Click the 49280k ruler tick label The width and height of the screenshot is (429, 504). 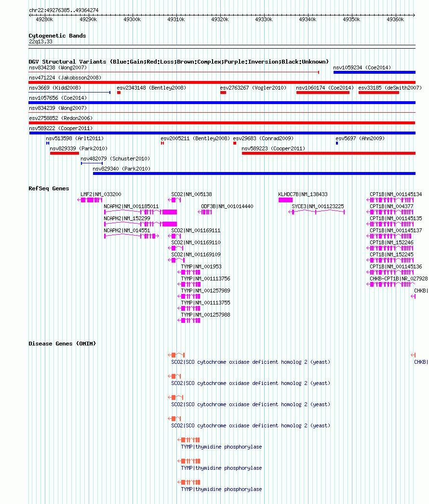click(44, 20)
